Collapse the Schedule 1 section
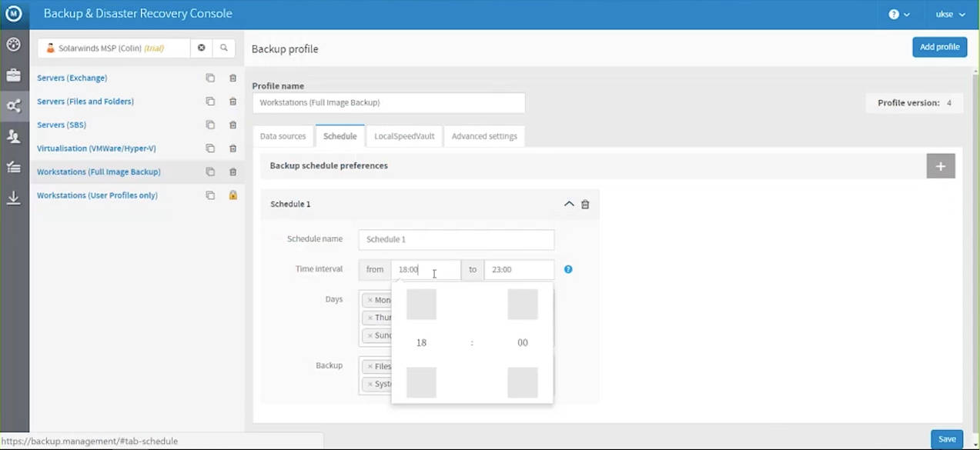 pos(569,205)
